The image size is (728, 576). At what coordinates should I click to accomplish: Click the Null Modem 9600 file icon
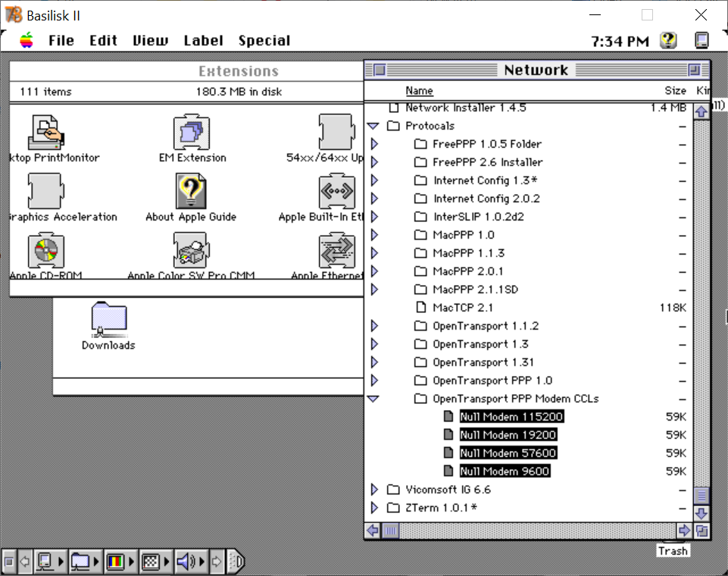click(x=448, y=471)
